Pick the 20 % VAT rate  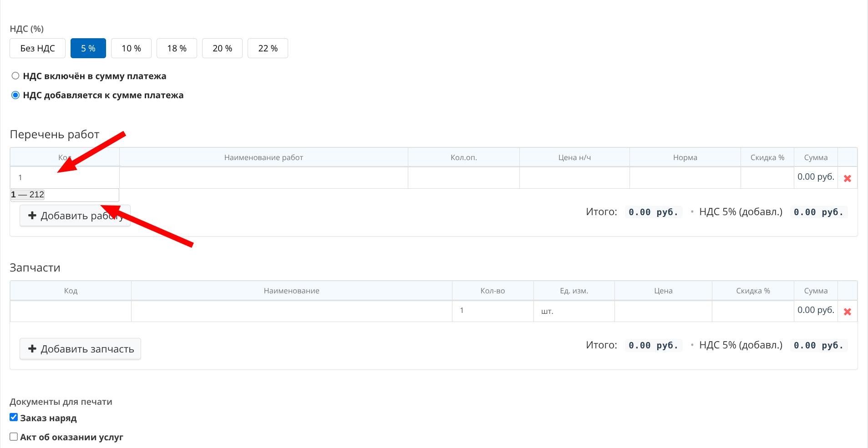[x=222, y=48]
